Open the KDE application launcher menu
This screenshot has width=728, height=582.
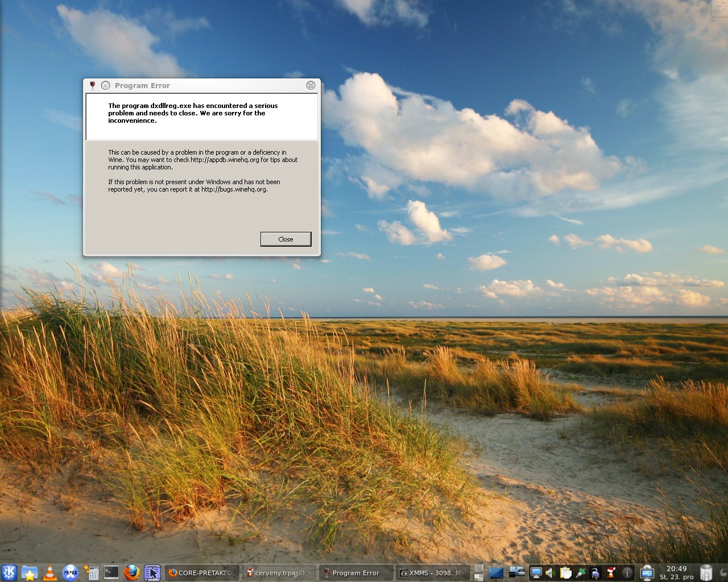point(9,572)
